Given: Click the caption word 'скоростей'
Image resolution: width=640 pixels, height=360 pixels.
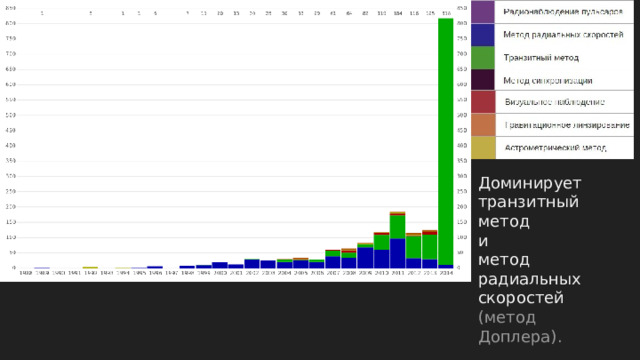Looking at the screenshot, I should point(521,298).
